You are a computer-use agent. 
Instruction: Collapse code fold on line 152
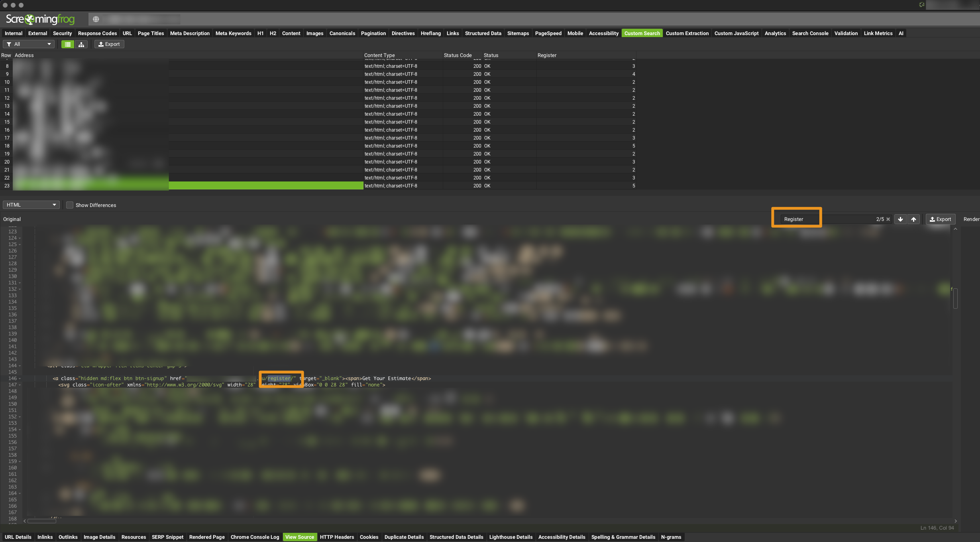(x=20, y=417)
